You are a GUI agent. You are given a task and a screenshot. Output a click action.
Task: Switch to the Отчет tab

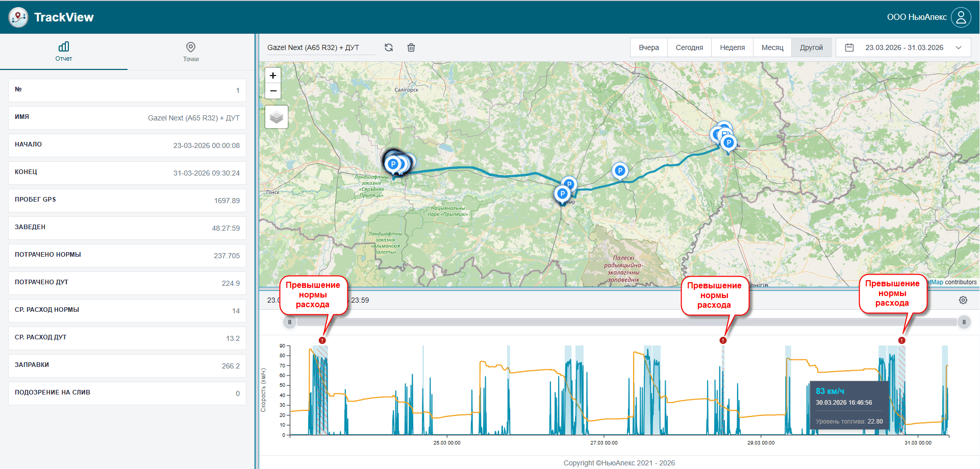point(64,52)
